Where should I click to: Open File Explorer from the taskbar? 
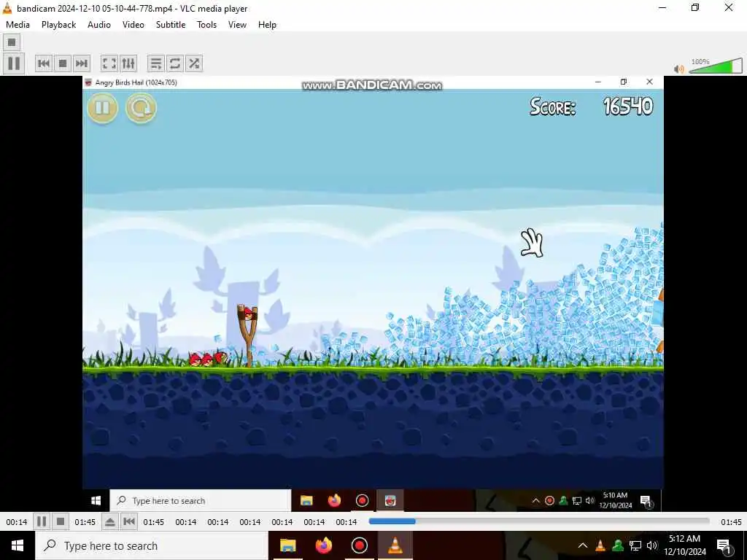(287, 545)
